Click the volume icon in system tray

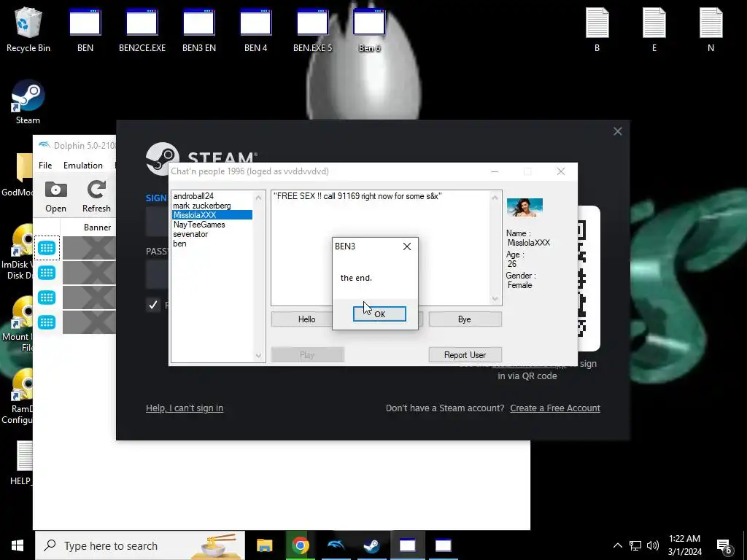point(653,545)
